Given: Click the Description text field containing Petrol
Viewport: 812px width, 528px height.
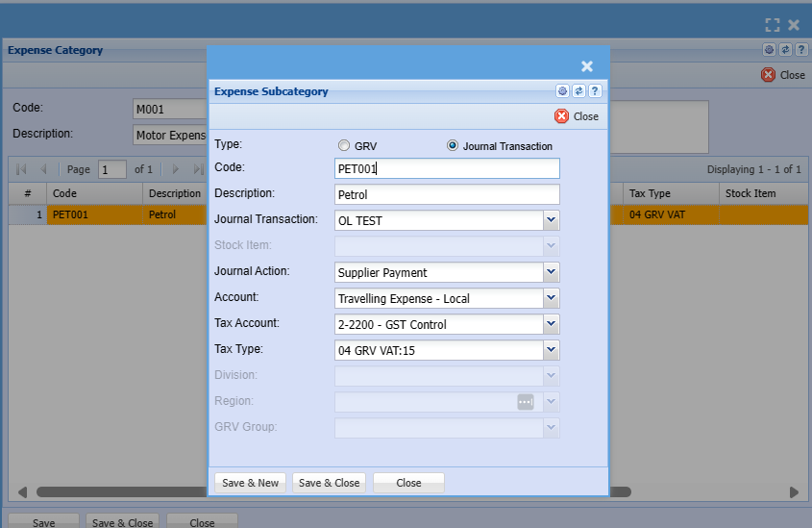Looking at the screenshot, I should [x=447, y=194].
